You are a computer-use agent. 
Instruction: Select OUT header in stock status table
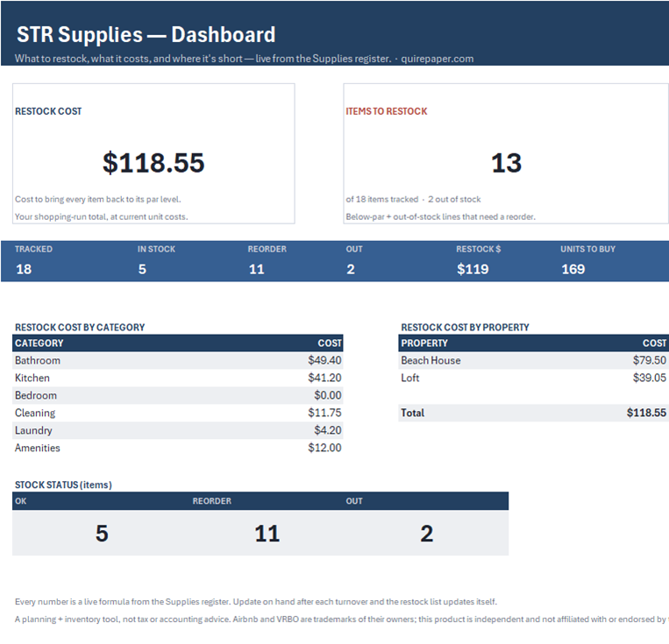click(354, 501)
